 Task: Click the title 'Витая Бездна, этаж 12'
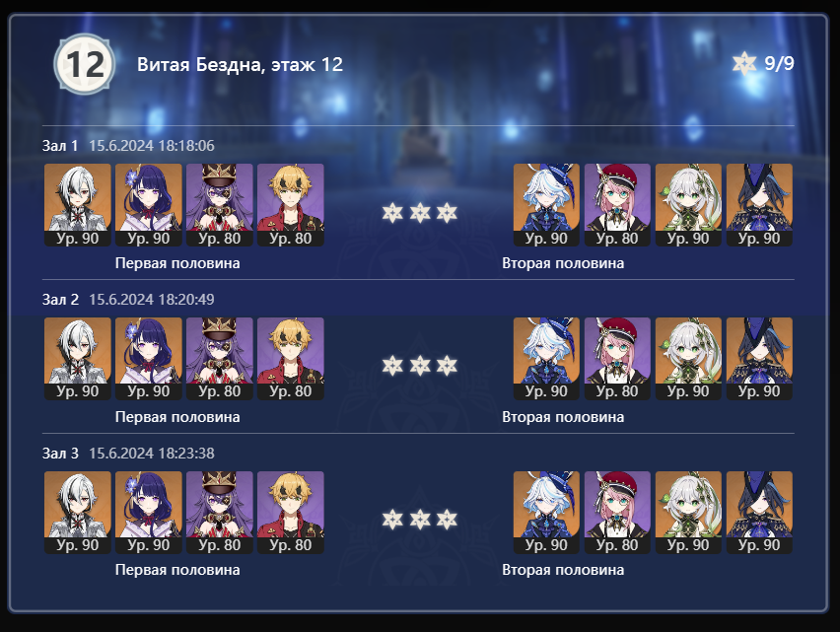pyautogui.click(x=240, y=64)
